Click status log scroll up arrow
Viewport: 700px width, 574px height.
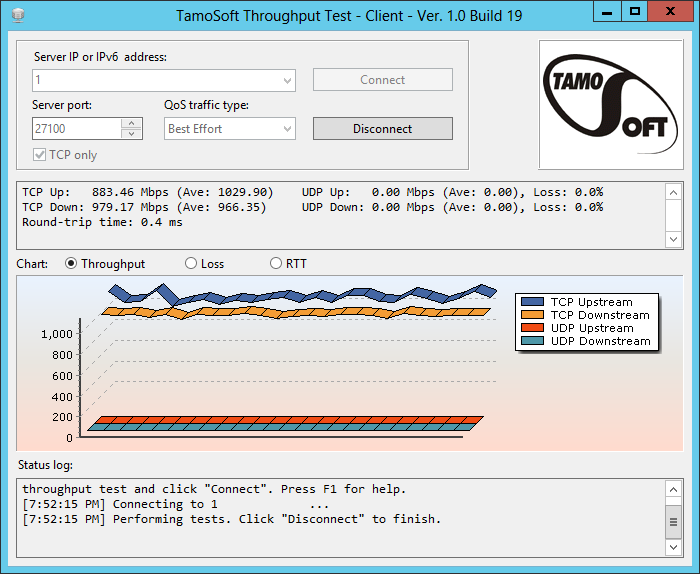coord(673,490)
